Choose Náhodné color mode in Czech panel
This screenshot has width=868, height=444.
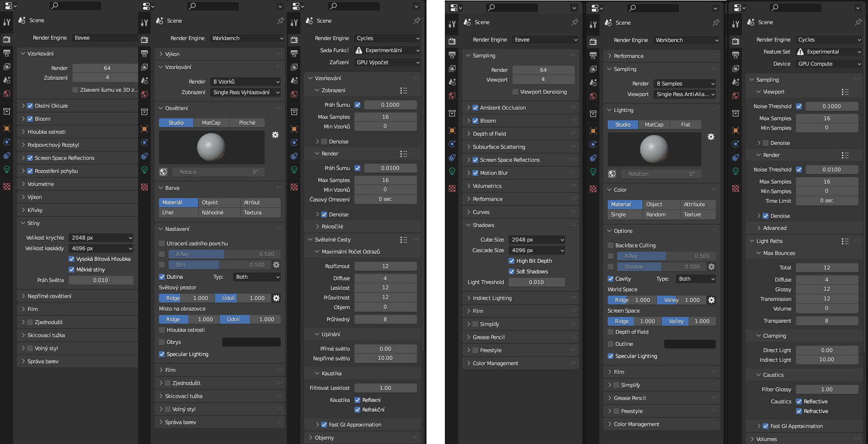tap(219, 213)
